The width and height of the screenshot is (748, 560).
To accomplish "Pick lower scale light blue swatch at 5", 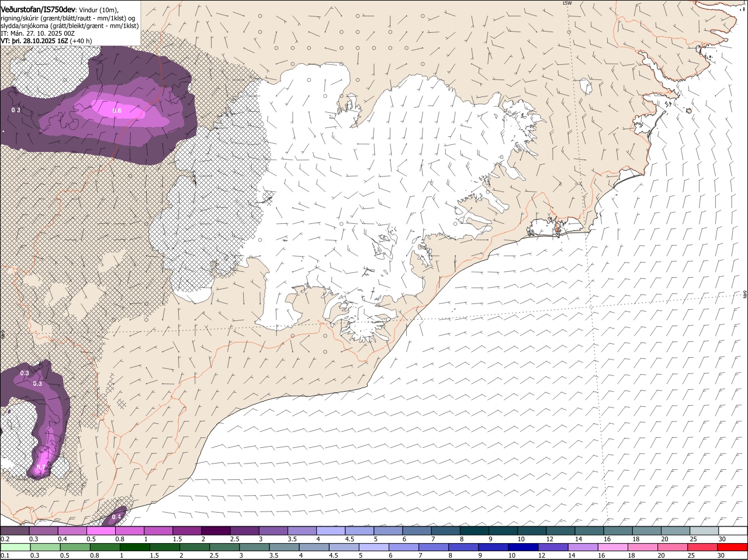I will click(x=374, y=548).
